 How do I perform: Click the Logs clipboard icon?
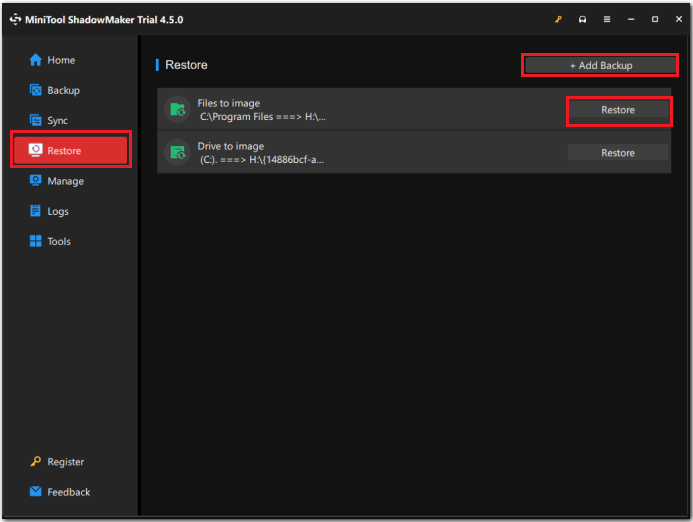pyautogui.click(x=35, y=211)
